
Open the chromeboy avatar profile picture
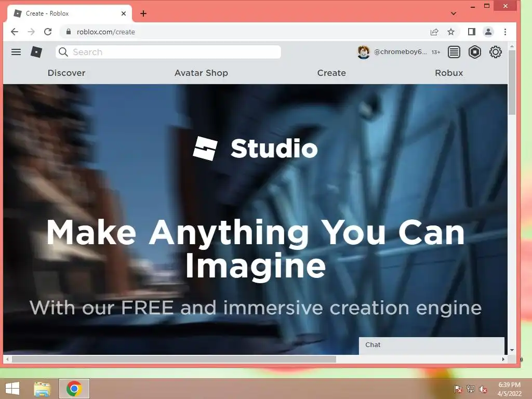[363, 52]
